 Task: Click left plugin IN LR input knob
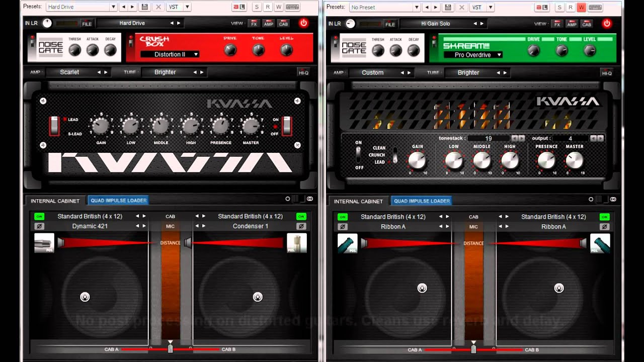(47, 23)
